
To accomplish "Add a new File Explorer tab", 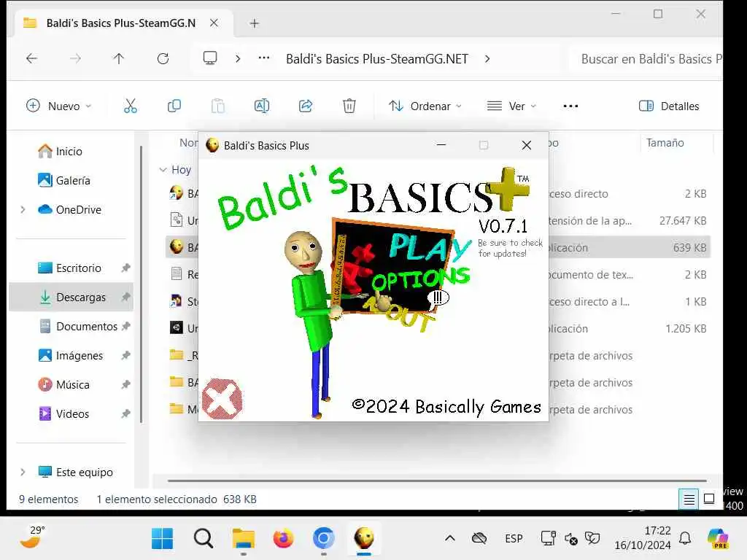I will pyautogui.click(x=255, y=23).
